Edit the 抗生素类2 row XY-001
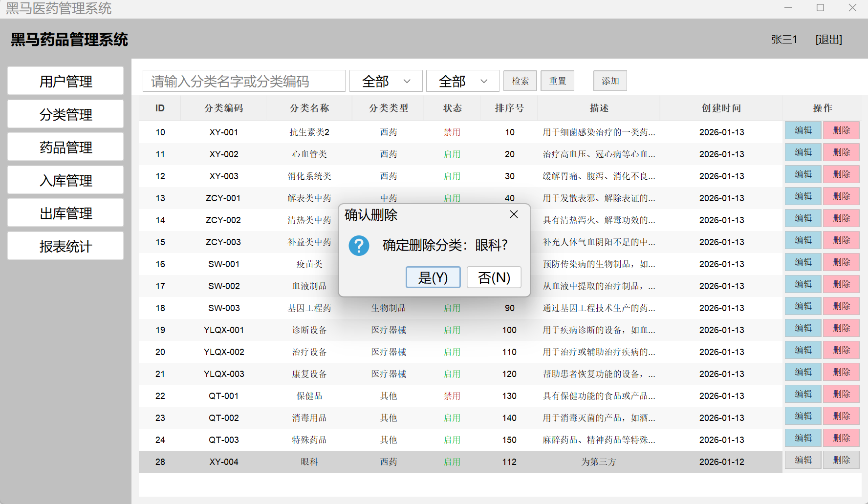 click(803, 131)
